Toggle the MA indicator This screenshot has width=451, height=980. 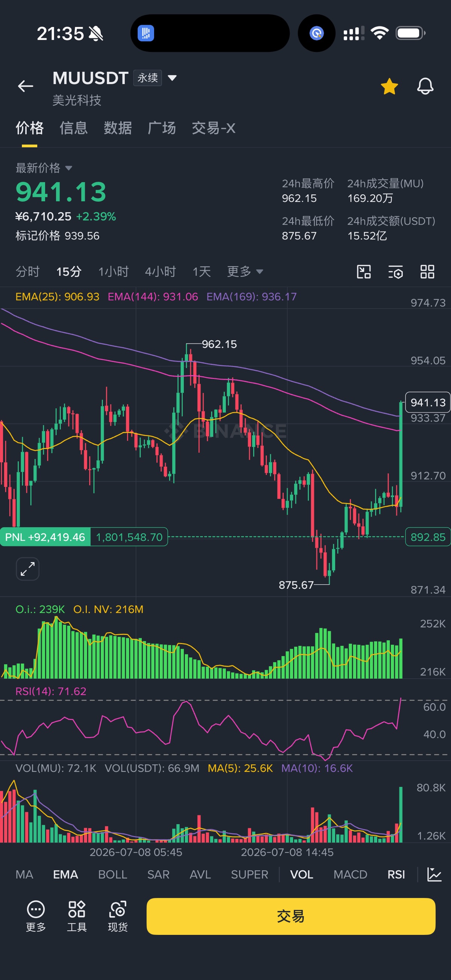[24, 874]
